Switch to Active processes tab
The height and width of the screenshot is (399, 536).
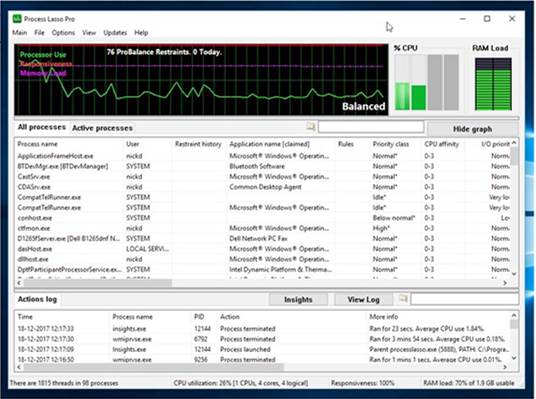[102, 128]
